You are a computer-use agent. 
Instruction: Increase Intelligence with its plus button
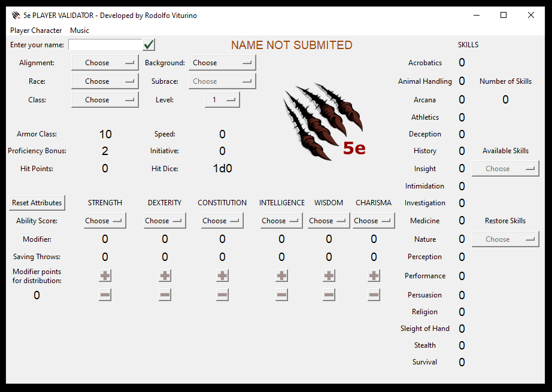point(281,275)
